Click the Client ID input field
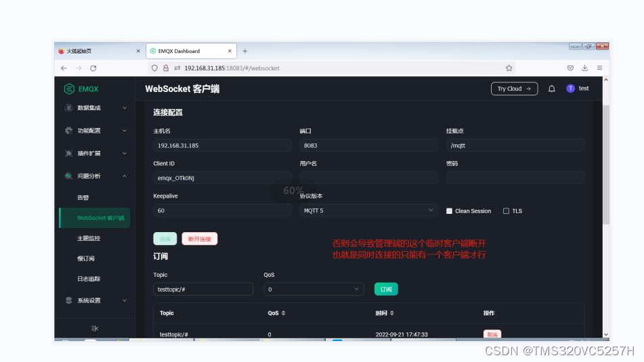This screenshot has width=644, height=362. tap(222, 178)
